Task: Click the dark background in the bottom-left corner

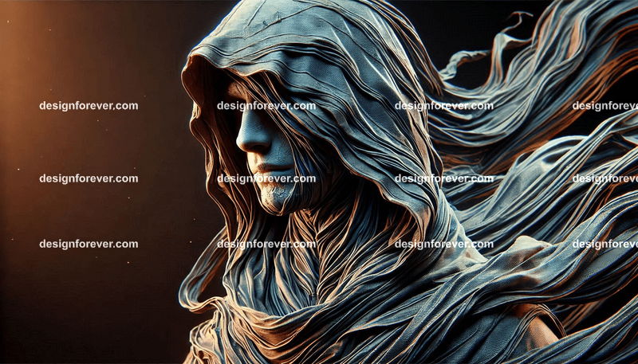Action: pos(48,335)
